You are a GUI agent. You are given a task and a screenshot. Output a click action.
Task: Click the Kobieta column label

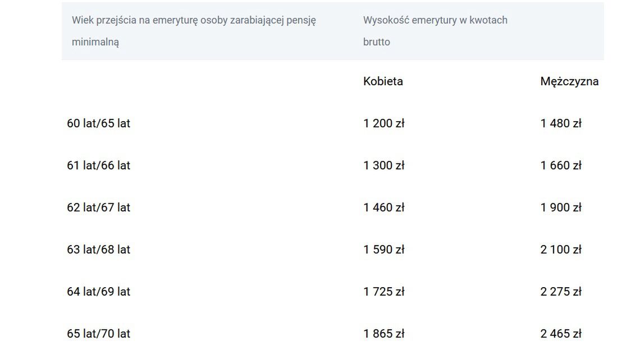(383, 81)
